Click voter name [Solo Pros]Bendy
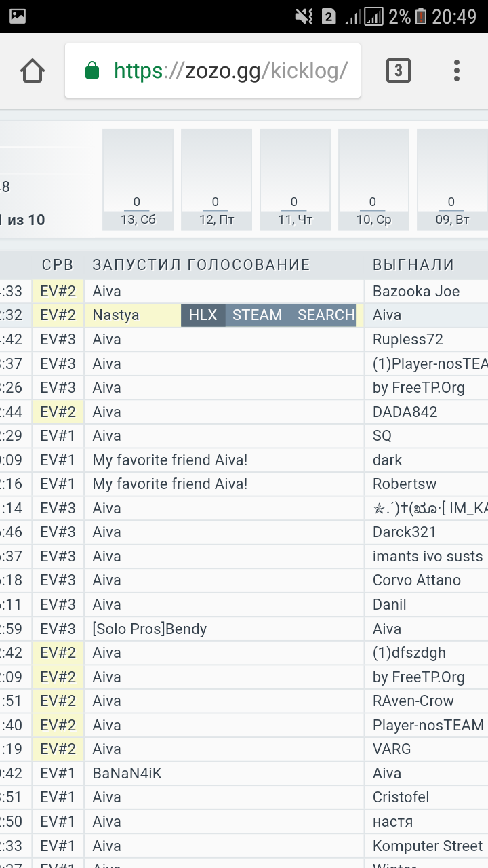Image resolution: width=488 pixels, height=868 pixels. [x=150, y=629]
